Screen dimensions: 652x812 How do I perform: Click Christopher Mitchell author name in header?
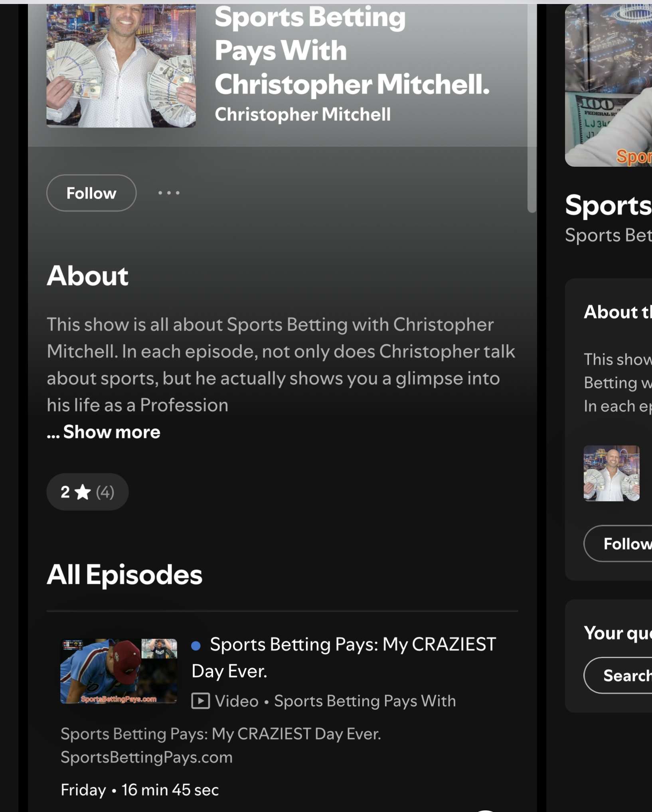[302, 114]
